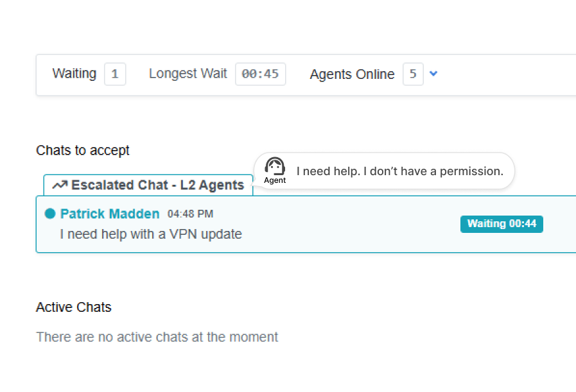This screenshot has width=576, height=392.
Task: Click the Chats to accept heading
Action: click(83, 150)
